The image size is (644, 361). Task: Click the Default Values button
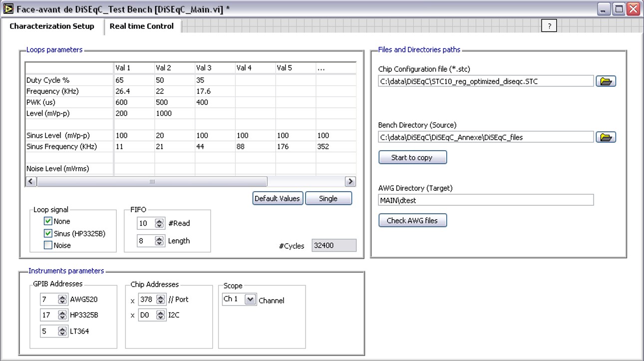point(278,198)
